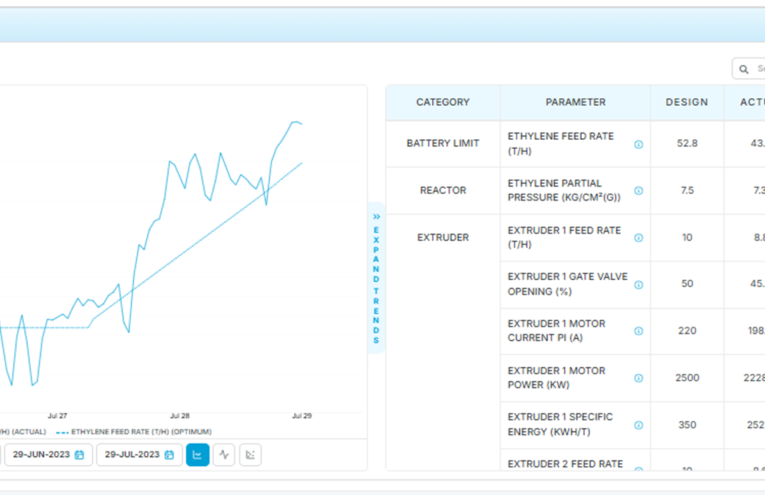Click Extruder 1 Specific Energy text
This screenshot has width=765, height=495.
click(x=560, y=424)
